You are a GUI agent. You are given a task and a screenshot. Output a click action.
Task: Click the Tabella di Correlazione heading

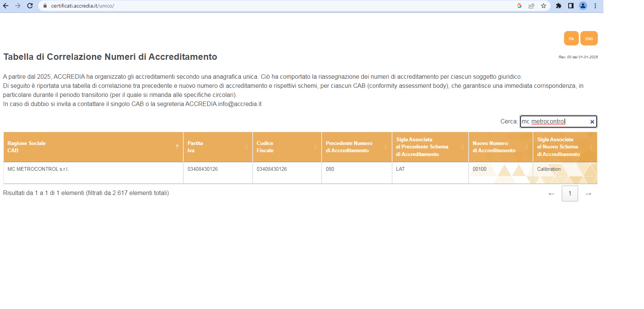tap(110, 57)
